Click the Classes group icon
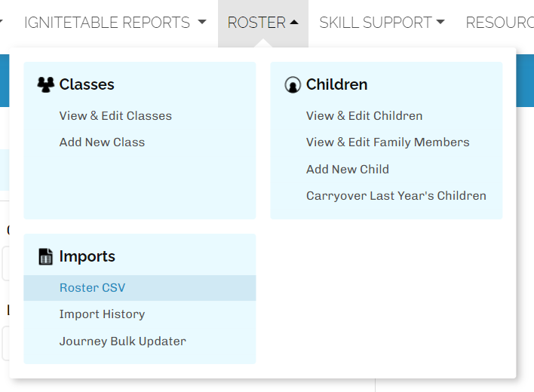 tap(45, 84)
